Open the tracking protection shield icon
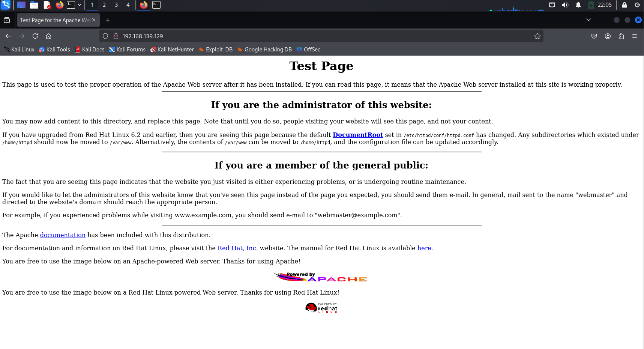The image size is (644, 349). coord(105,36)
